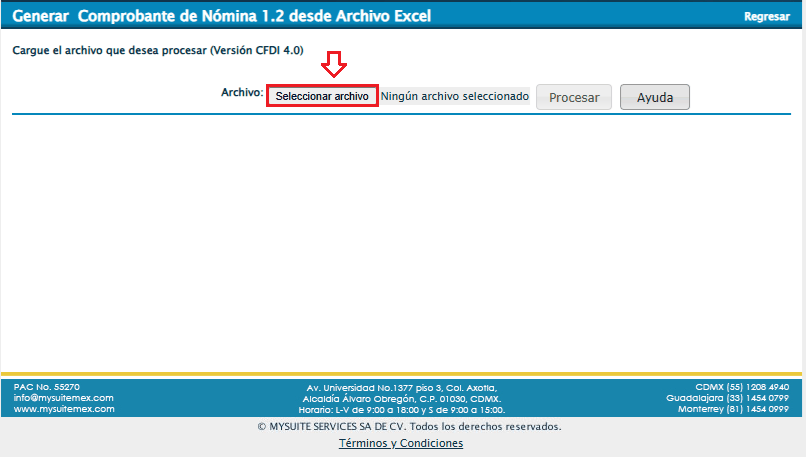Click the CDMX (55) 1208 4940 phone number
806x457 pixels.
742,387
